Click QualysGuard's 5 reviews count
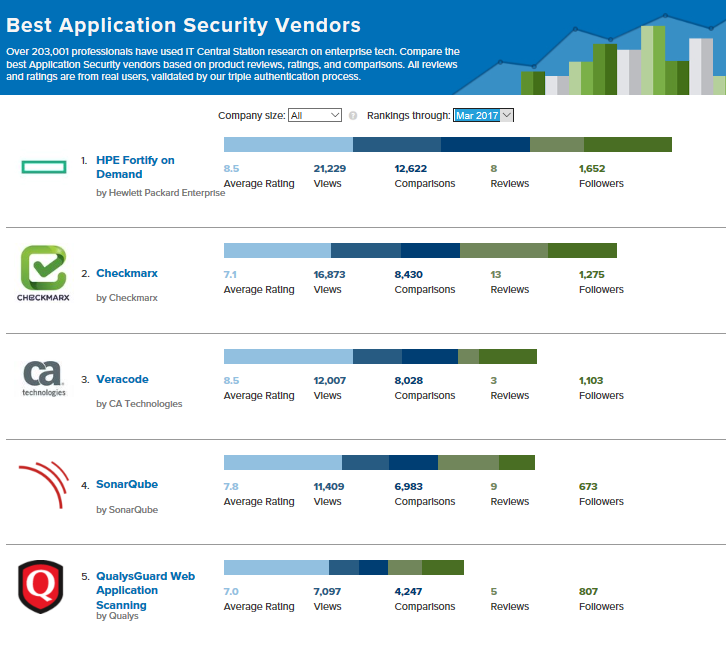Viewport: 726px width, 647px height. (494, 592)
